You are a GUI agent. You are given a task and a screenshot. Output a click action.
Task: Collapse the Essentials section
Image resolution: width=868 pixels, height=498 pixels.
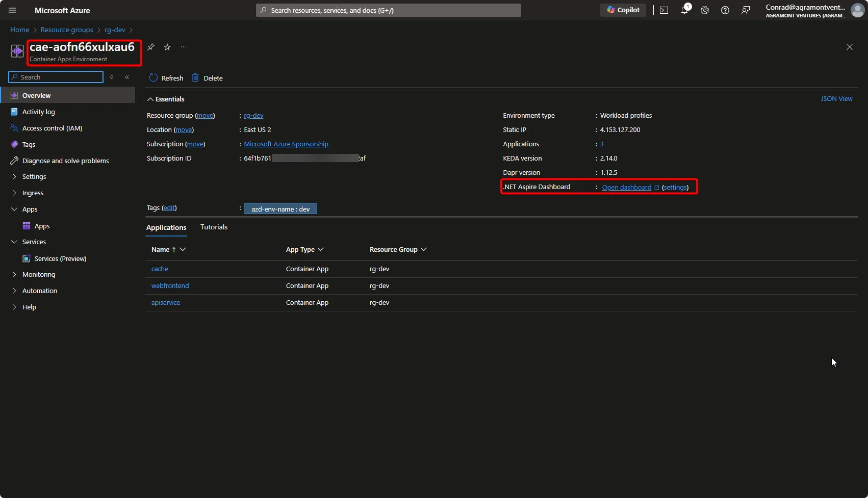(150, 99)
